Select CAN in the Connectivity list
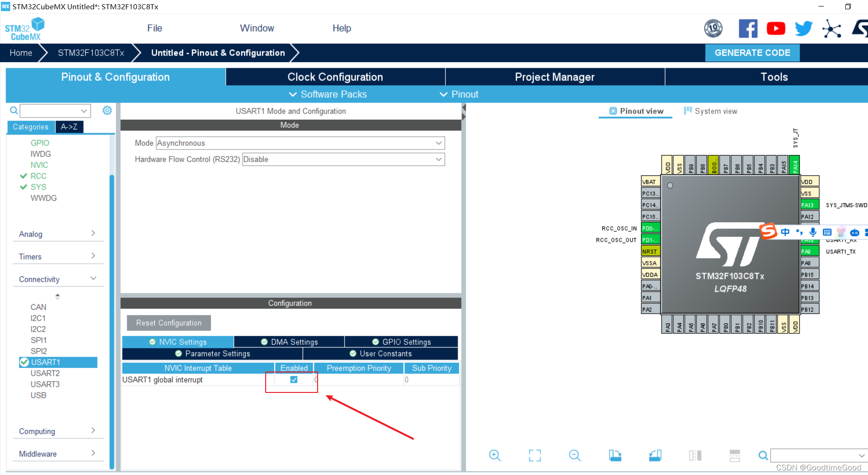Screen dimensions: 868x475 tap(38, 307)
